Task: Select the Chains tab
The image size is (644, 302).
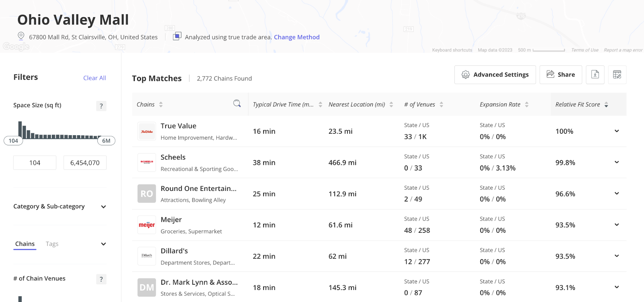Action: point(25,244)
